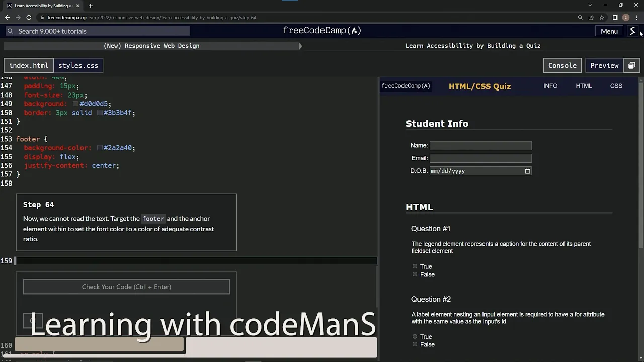Click the Student Info heading
644x362 pixels.
[x=437, y=124]
